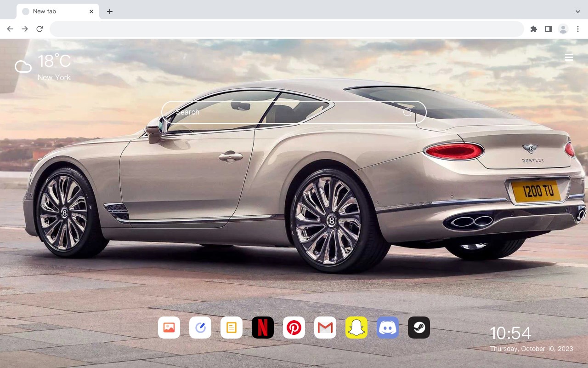Open the Extensions puzzle icon
588x368 pixels.
[x=534, y=29]
